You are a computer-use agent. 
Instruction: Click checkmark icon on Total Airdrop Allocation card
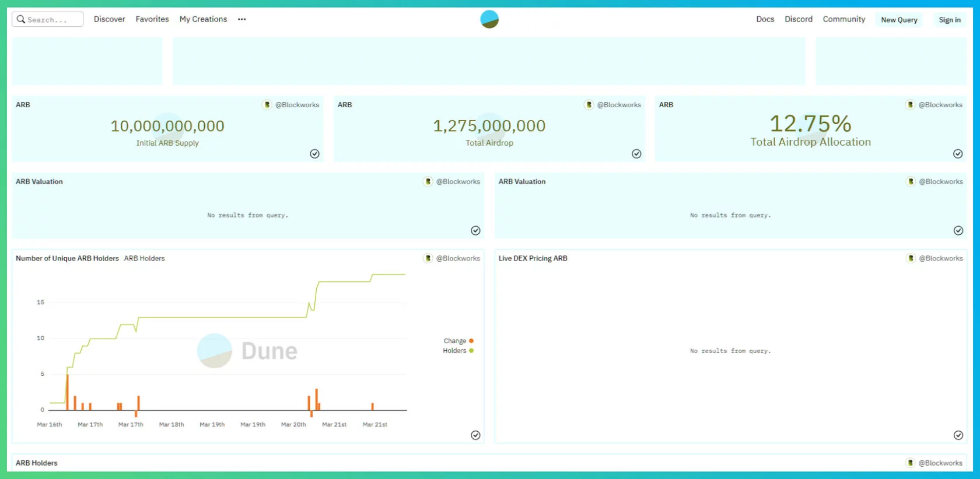pyautogui.click(x=958, y=154)
